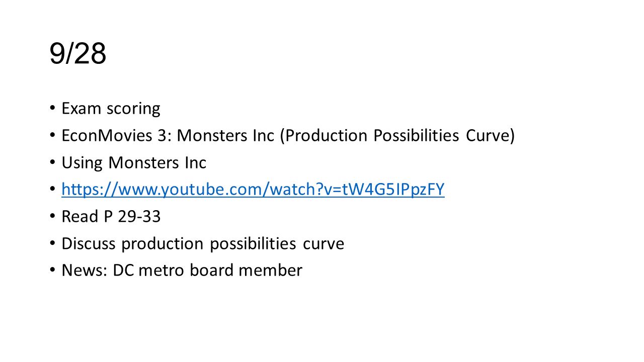
Task: Click the bullet dot before News line
Action: pos(53,271)
